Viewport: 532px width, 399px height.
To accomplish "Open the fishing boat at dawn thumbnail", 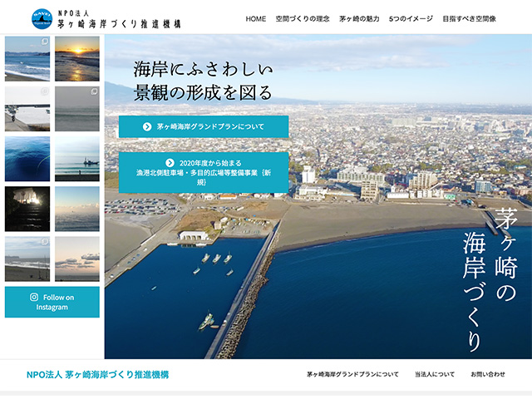I will [x=77, y=159].
